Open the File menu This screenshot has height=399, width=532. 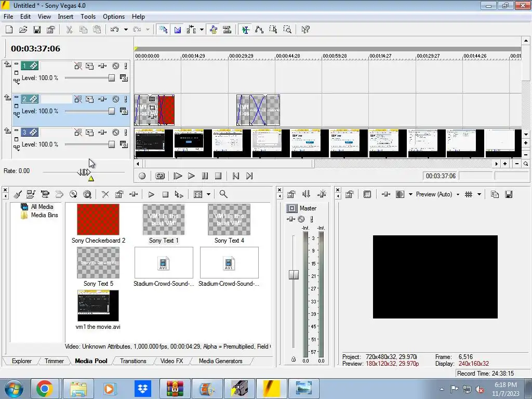point(8,17)
